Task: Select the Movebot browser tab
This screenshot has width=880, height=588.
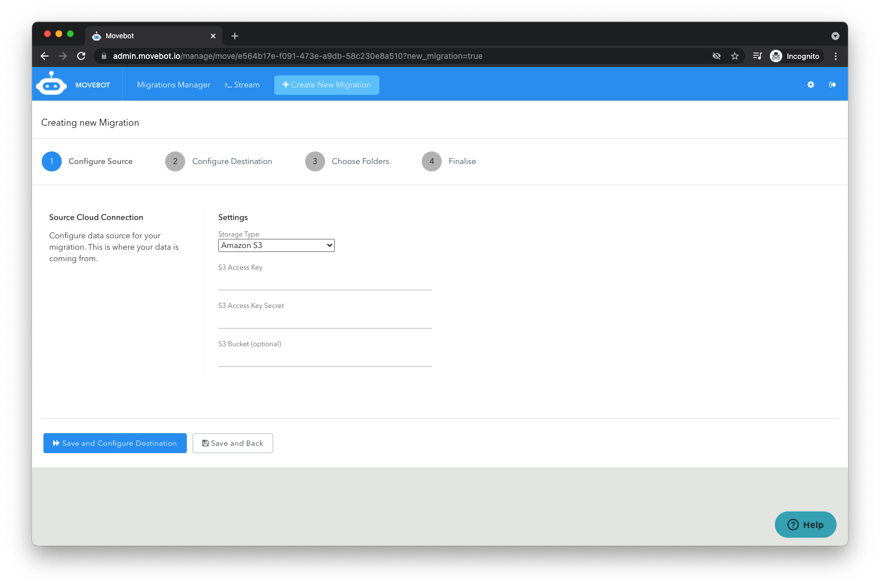Action: tap(154, 36)
